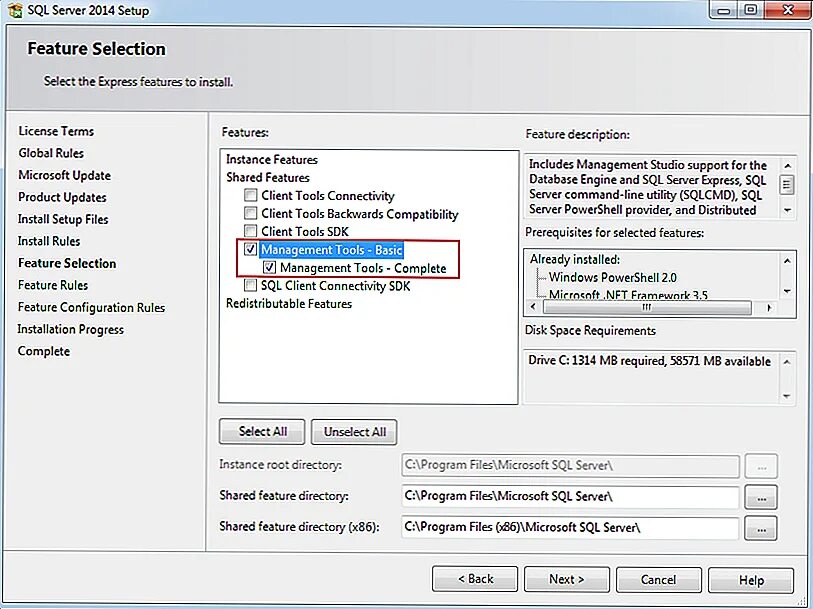The height and width of the screenshot is (609, 813).
Task: Click the Feature description scrollbar thumb
Action: point(787,185)
